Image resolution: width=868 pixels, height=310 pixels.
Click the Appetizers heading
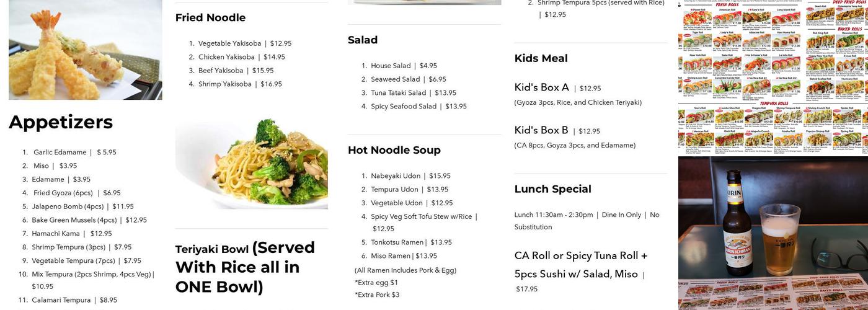pyautogui.click(x=61, y=122)
